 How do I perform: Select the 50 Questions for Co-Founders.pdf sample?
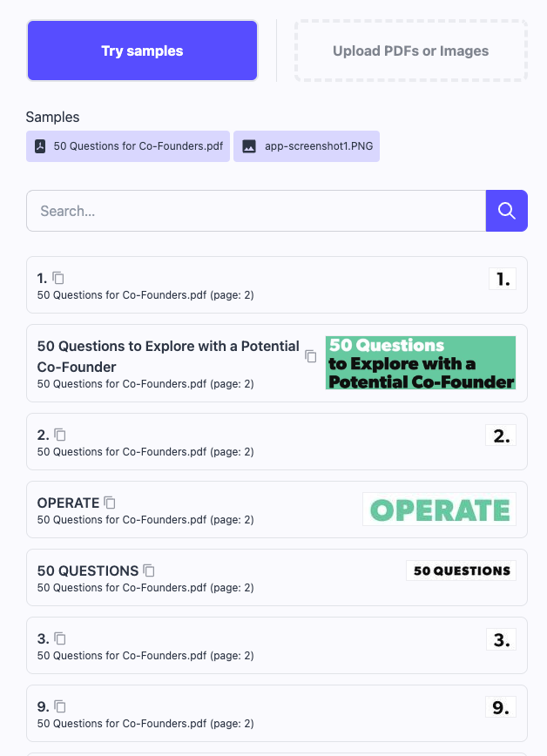[138, 146]
